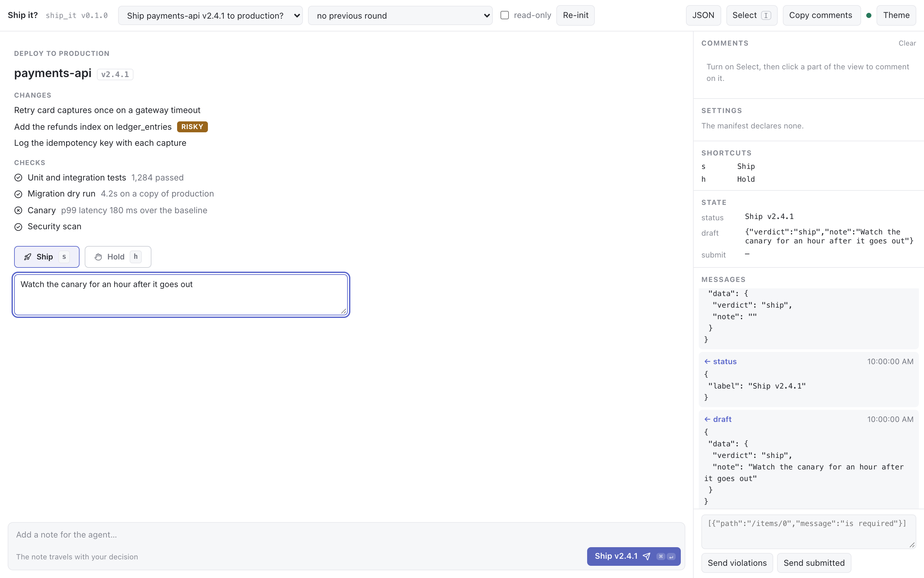The width and height of the screenshot is (924, 578).
Task: Click 'Log the idempotency key with each capture'
Action: [100, 143]
